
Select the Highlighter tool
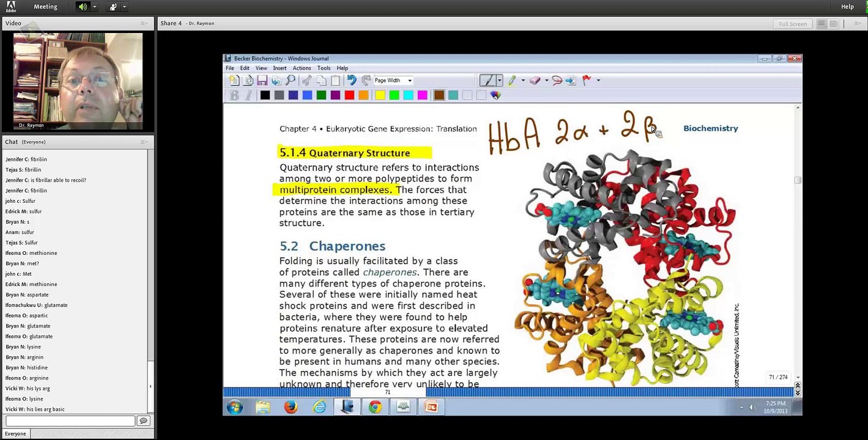click(x=512, y=81)
